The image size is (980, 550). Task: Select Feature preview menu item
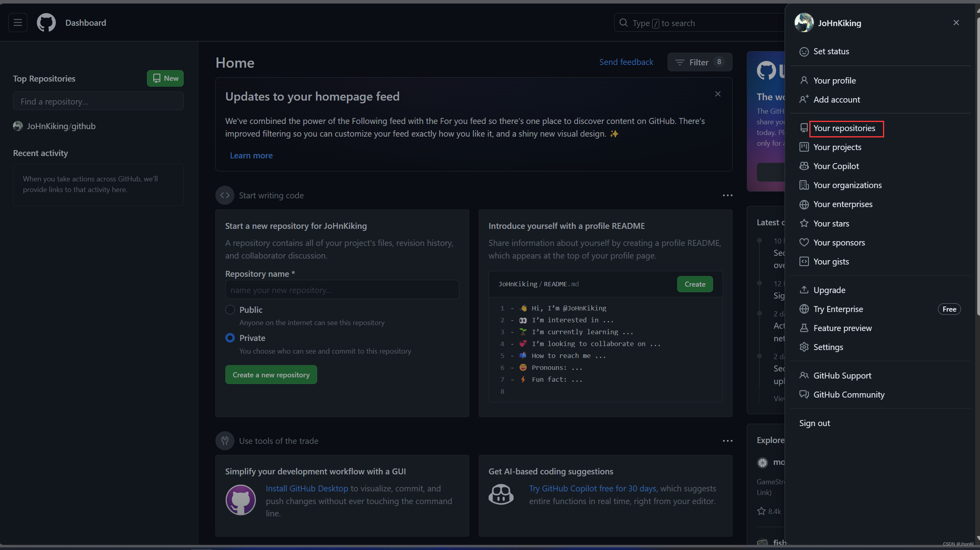coord(880,328)
